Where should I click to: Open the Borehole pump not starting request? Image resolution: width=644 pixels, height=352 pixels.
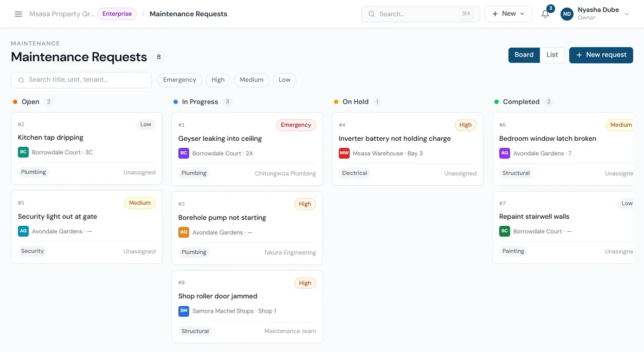point(247,228)
